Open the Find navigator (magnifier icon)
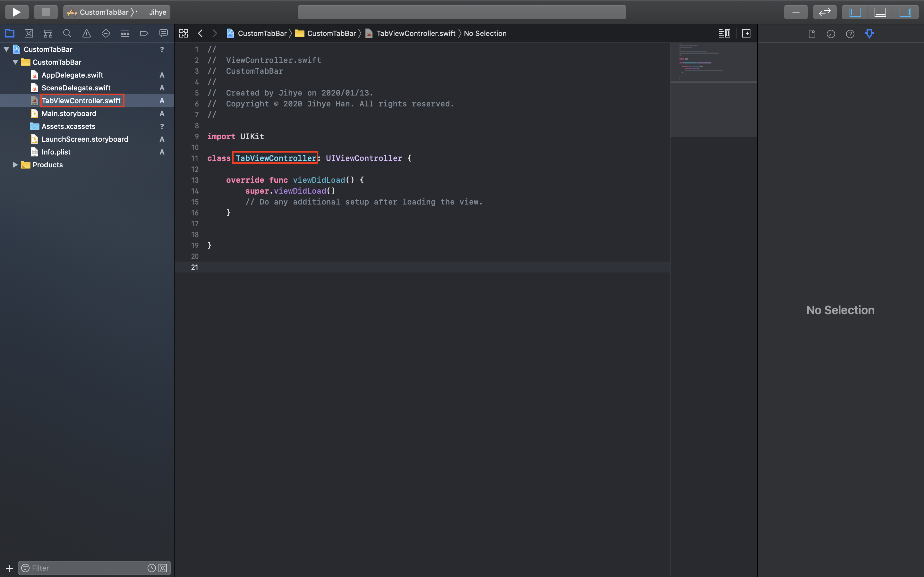Screen dimensions: 924x577 pyautogui.click(x=67, y=34)
